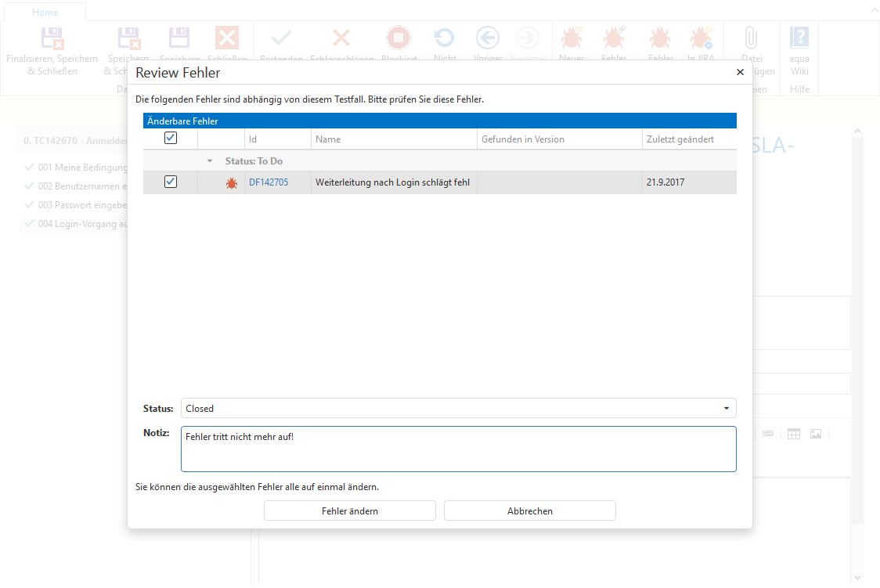
Task: Click the 'Fehler ändern' button
Action: pos(349,510)
